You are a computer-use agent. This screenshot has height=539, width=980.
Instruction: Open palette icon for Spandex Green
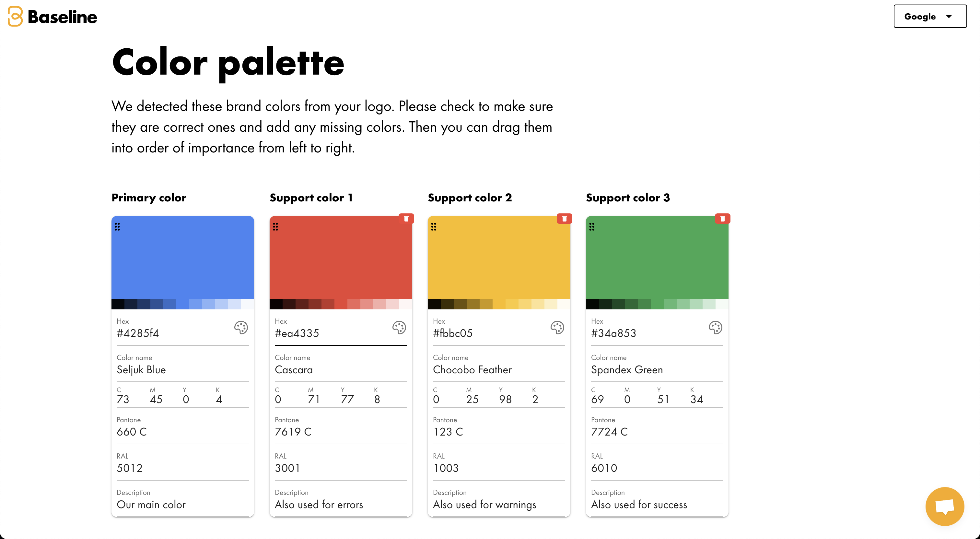pos(716,327)
